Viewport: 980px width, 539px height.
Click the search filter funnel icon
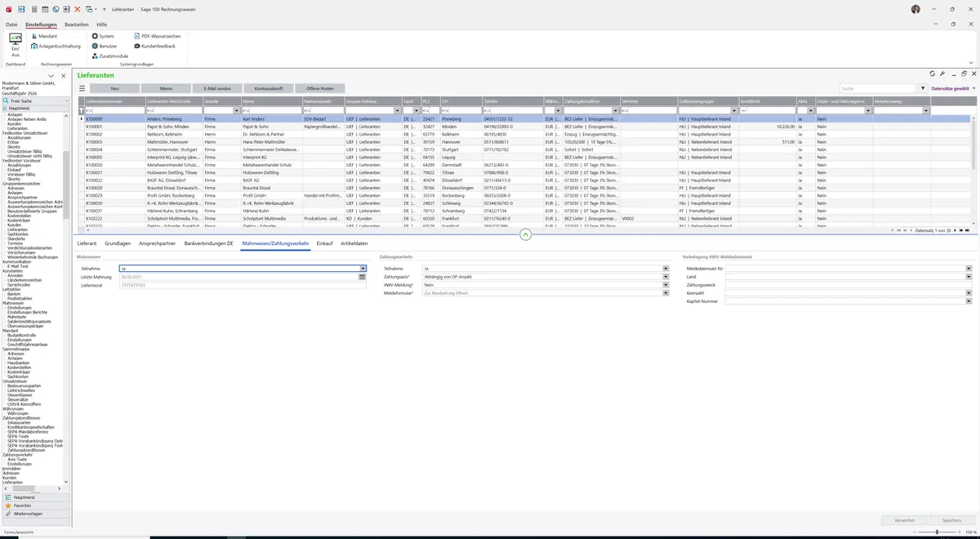coord(923,88)
